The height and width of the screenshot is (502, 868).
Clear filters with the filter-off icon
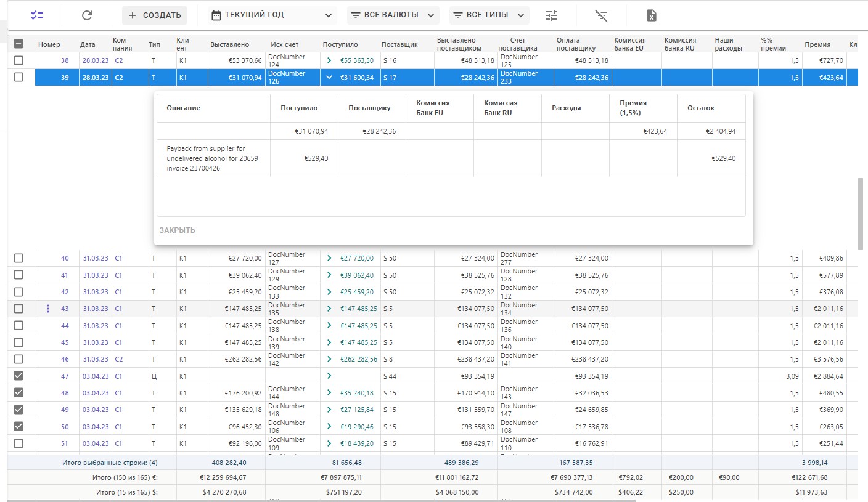602,15
